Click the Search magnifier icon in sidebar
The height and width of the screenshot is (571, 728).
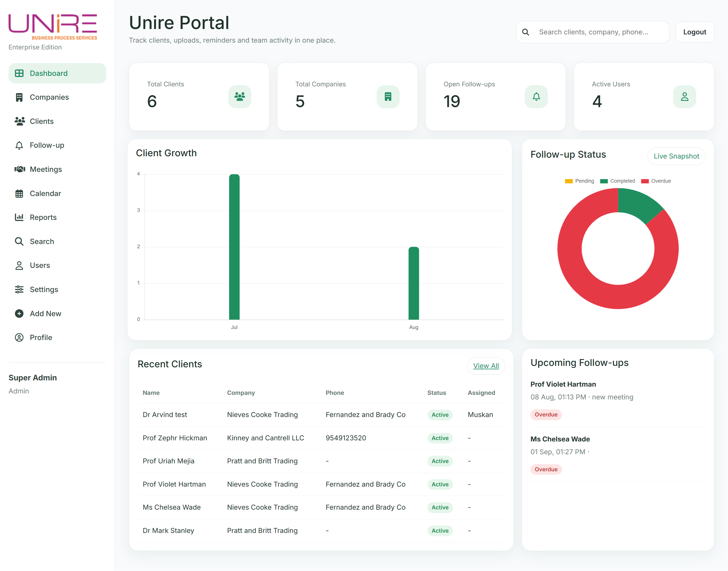19,241
